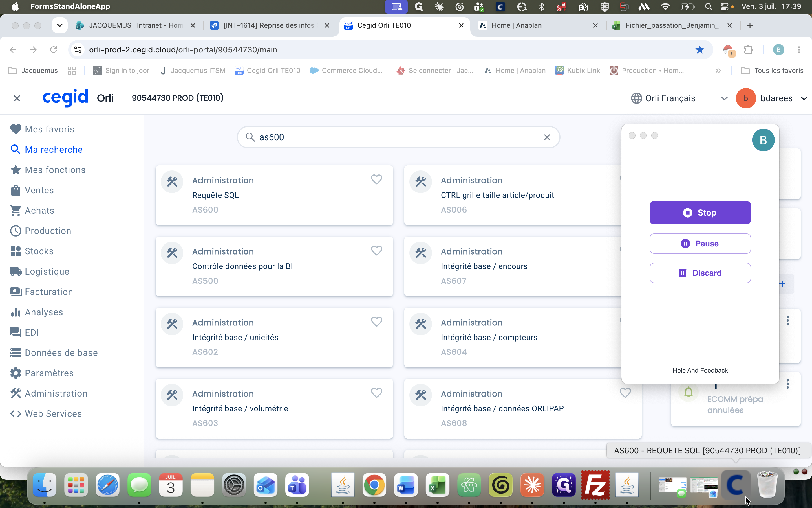This screenshot has height=508, width=812.
Task: Open the Tous les favoris folder
Action: [772, 71]
